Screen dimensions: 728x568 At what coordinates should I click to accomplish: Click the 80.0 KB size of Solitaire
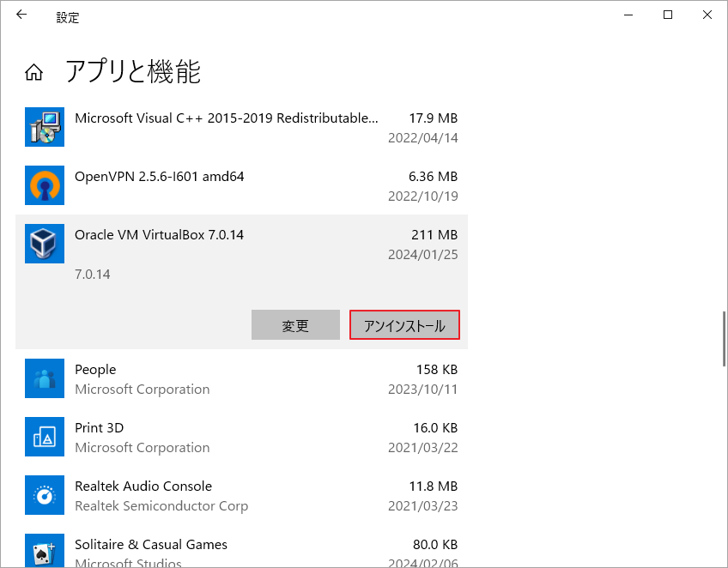(435, 545)
